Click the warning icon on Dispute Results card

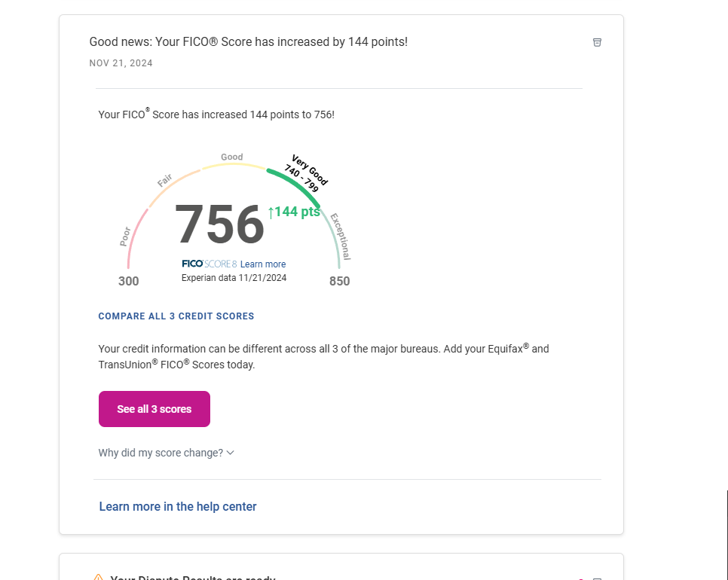[x=98, y=577]
